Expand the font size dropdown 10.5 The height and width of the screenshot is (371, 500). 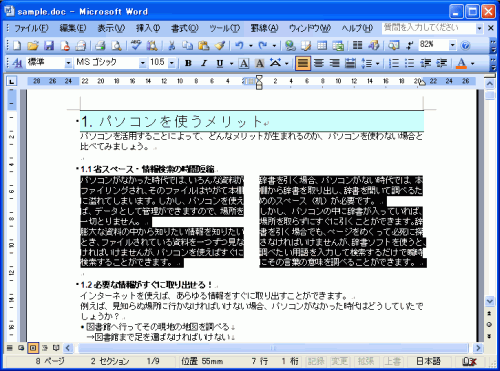[172, 63]
